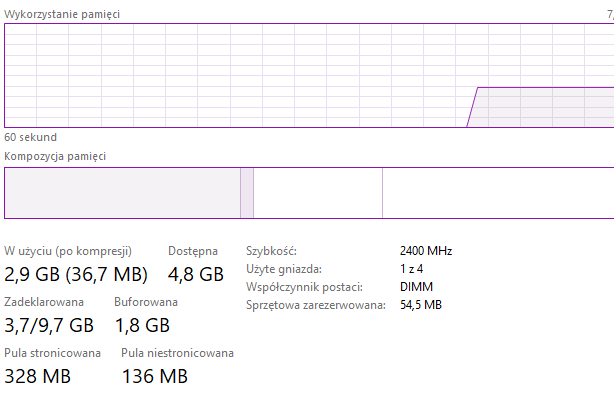
Task: Select the in-use segment of memory composition bar
Action: [x=122, y=193]
